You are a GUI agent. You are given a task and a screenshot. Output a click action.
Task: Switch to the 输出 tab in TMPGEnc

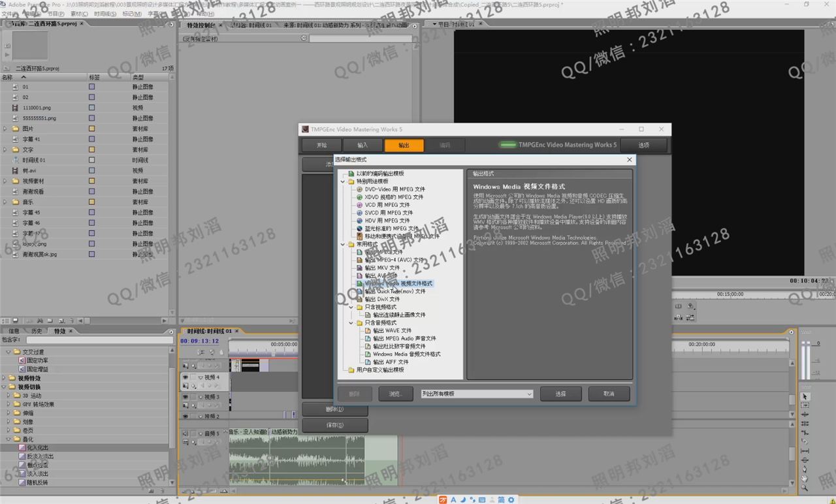(x=404, y=145)
